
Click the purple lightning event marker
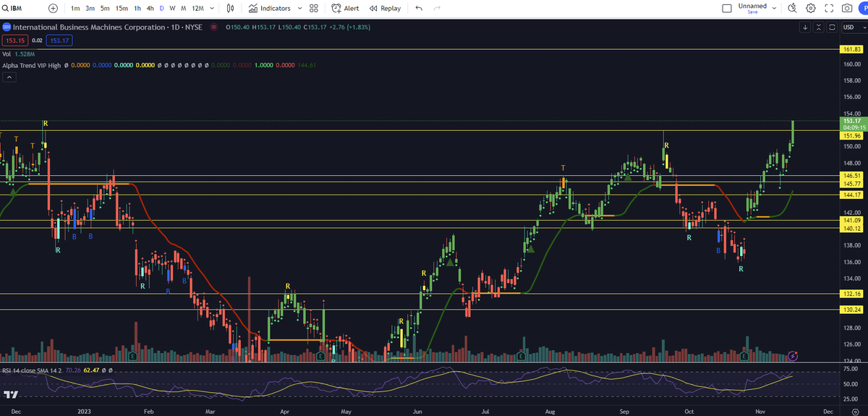[x=793, y=356]
